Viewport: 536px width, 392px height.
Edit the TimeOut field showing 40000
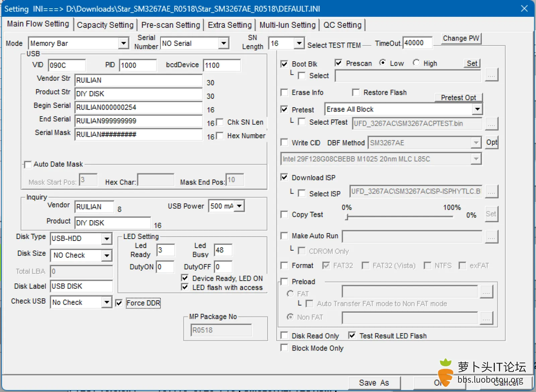(x=417, y=43)
